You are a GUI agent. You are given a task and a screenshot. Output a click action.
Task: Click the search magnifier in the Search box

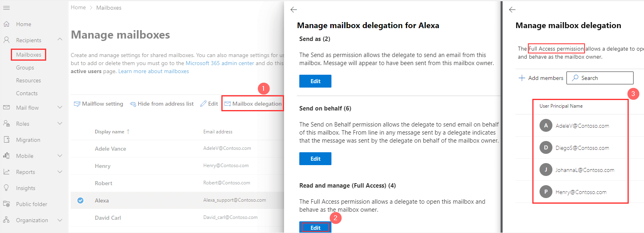pyautogui.click(x=575, y=78)
